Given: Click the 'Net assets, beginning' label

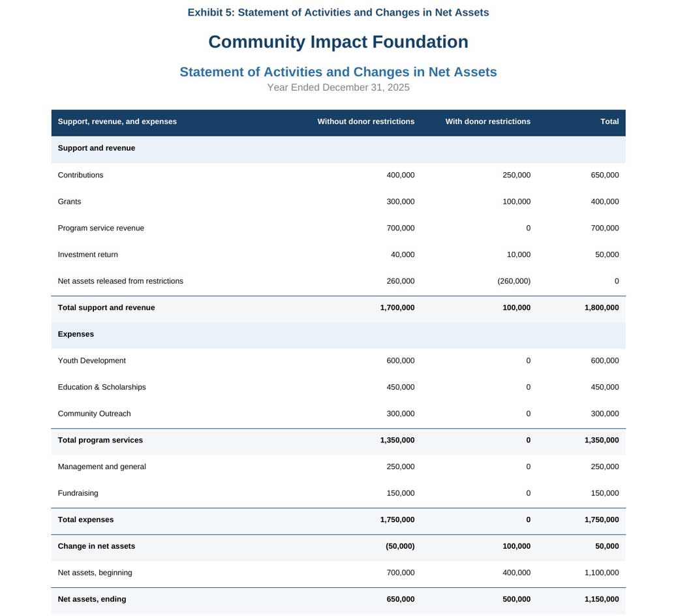Looking at the screenshot, I should click(x=95, y=572).
